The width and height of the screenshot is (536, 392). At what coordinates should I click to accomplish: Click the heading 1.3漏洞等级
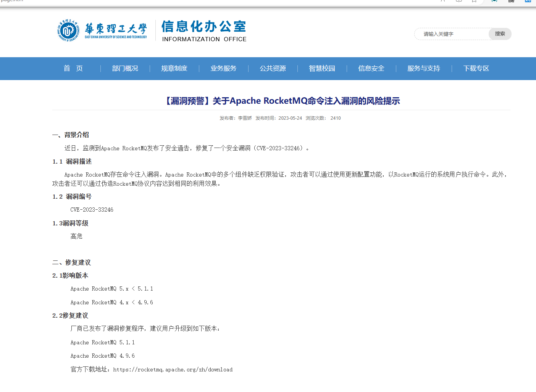click(70, 223)
